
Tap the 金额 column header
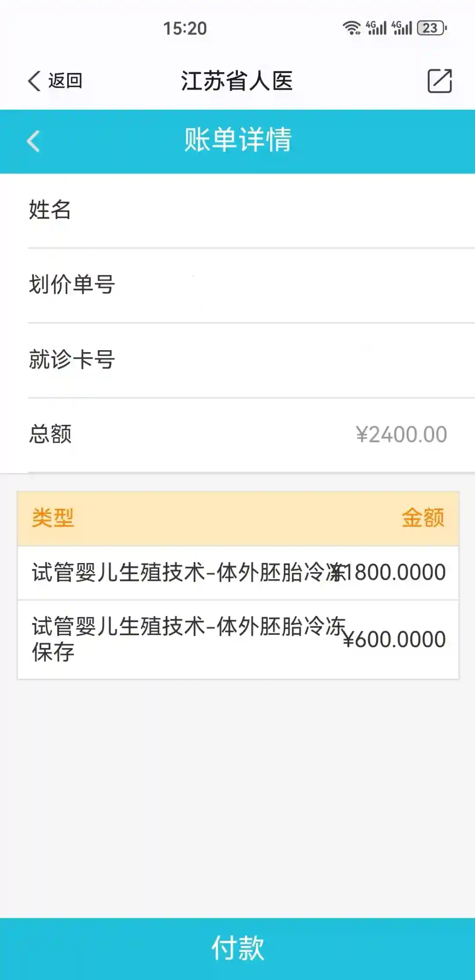click(423, 518)
